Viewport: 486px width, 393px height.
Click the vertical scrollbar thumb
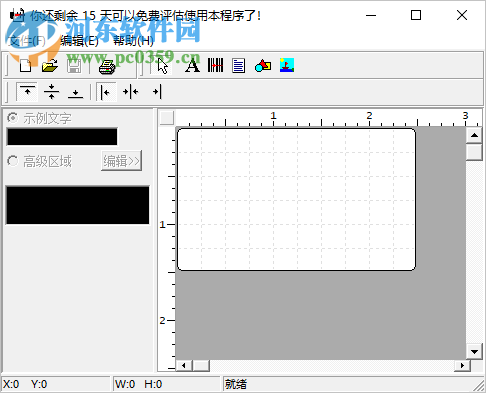tap(474, 152)
